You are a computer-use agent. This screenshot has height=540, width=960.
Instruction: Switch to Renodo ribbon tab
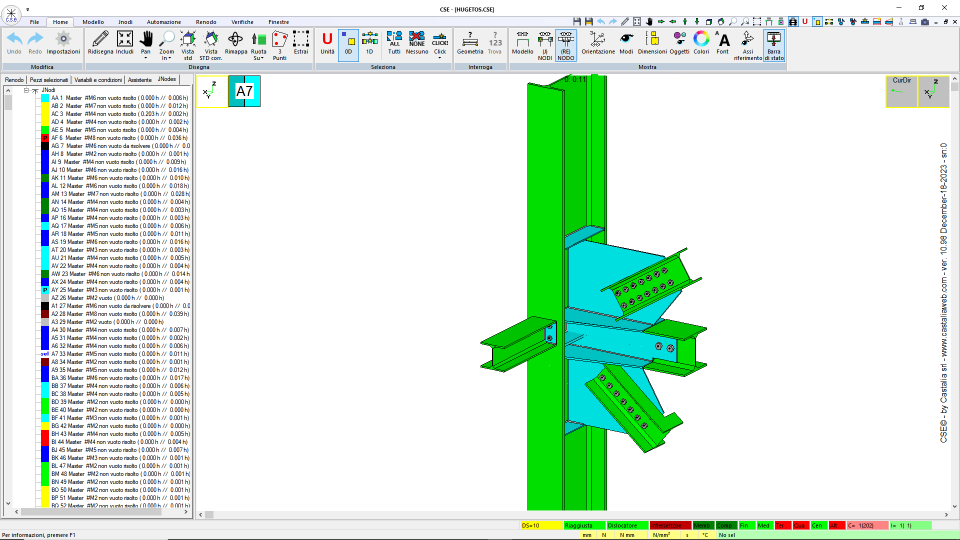pos(206,22)
